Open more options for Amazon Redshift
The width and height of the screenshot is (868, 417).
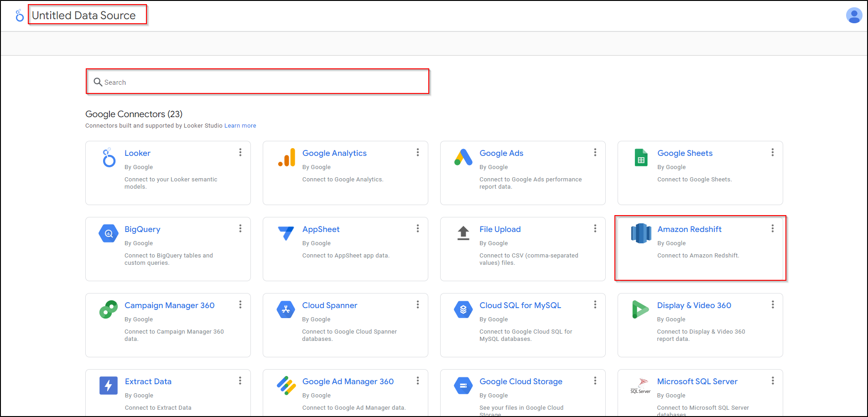(x=773, y=229)
